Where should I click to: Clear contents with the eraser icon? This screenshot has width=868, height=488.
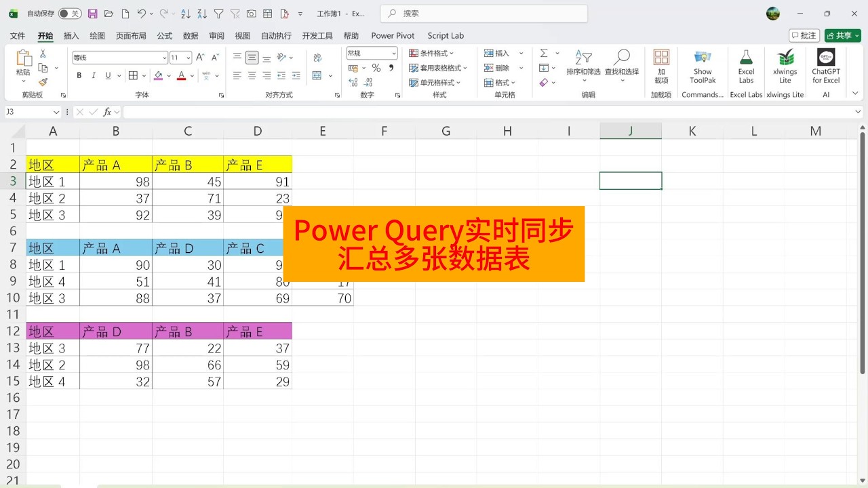coord(544,83)
